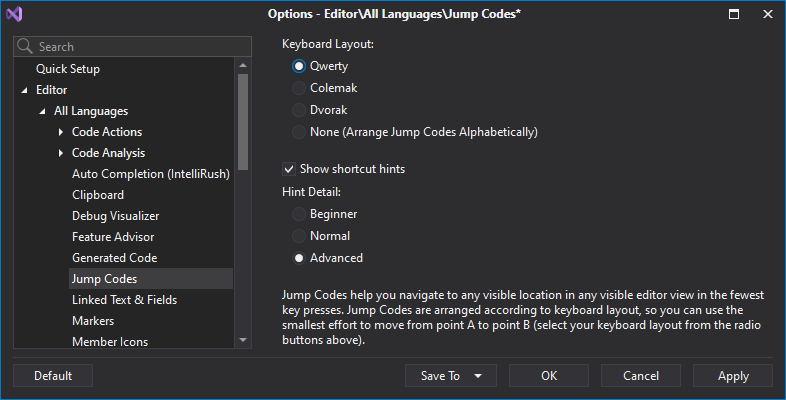786x400 pixels.
Task: Select None alphabetical jump codes option
Action: [x=299, y=132]
